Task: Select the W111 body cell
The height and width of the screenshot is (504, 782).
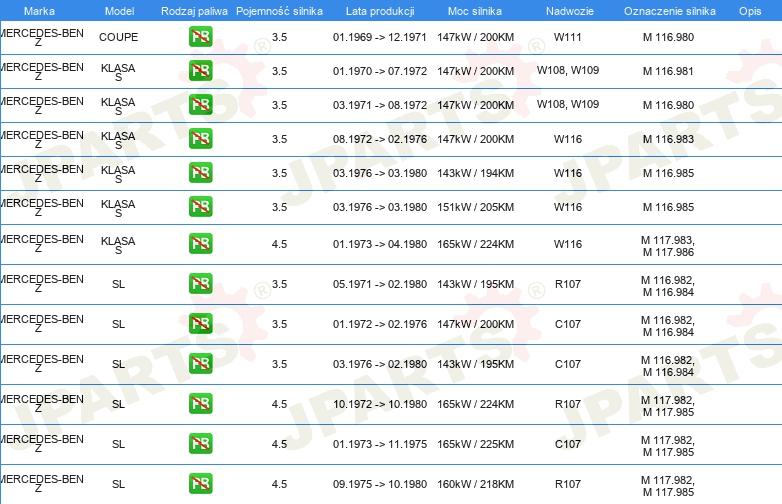Action: tap(568, 37)
